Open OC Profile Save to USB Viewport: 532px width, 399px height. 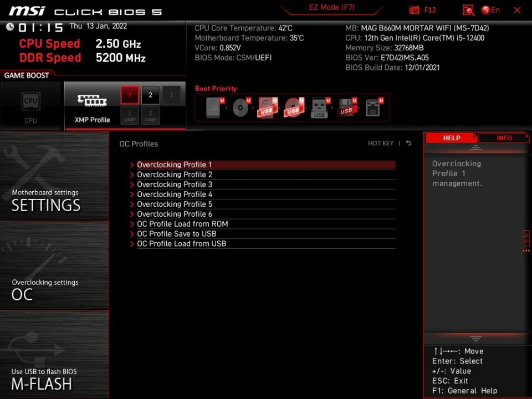(x=176, y=234)
